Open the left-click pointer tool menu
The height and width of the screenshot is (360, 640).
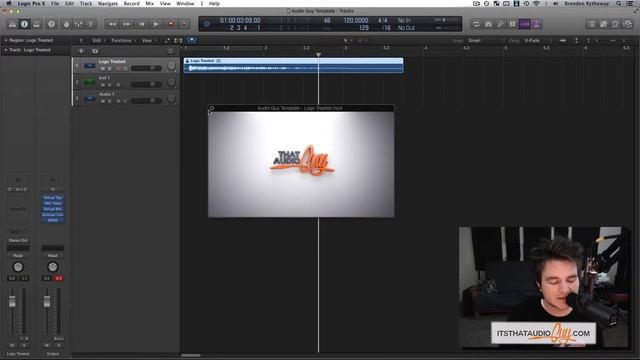tap(347, 40)
